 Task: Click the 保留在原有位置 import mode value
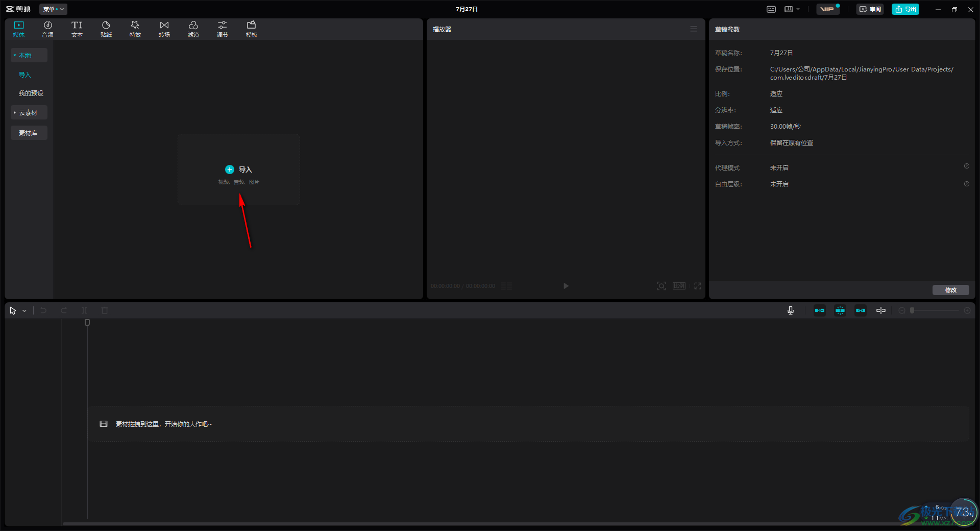click(x=792, y=143)
